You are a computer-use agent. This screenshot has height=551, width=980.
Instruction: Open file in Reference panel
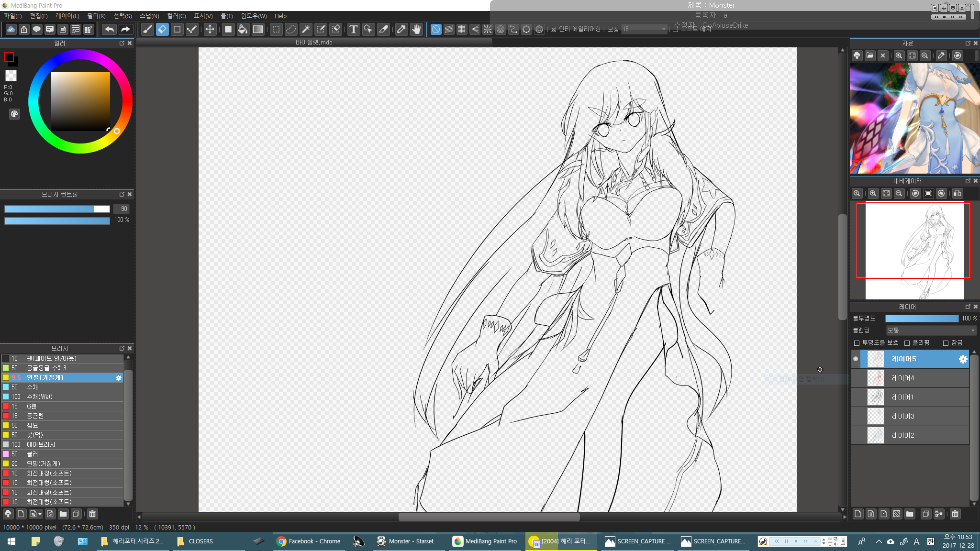coord(870,55)
